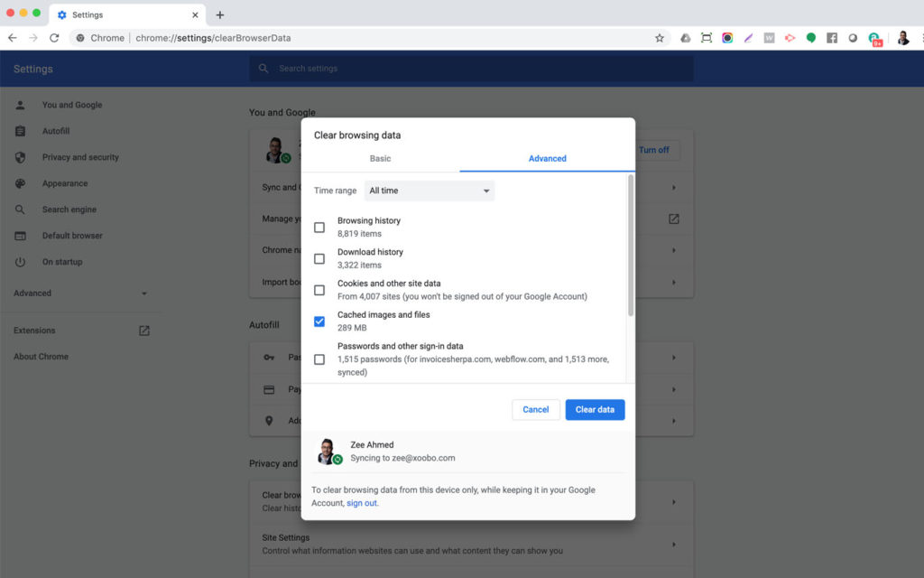Open Default browser in sidebar
The height and width of the screenshot is (578, 924).
pos(72,236)
